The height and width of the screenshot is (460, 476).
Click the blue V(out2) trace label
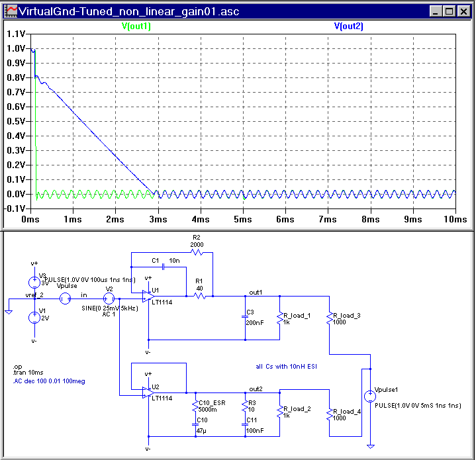348,26
